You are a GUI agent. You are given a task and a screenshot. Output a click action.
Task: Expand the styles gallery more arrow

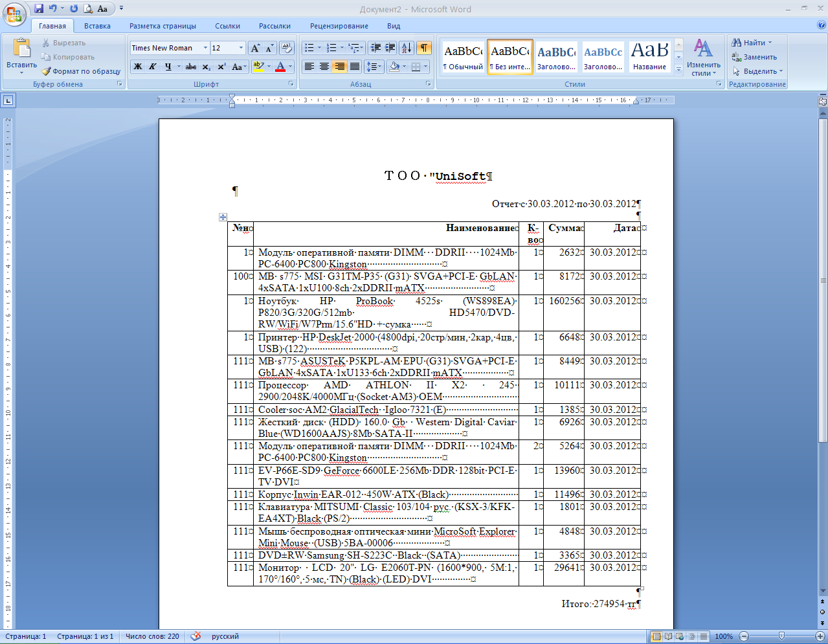coord(678,69)
